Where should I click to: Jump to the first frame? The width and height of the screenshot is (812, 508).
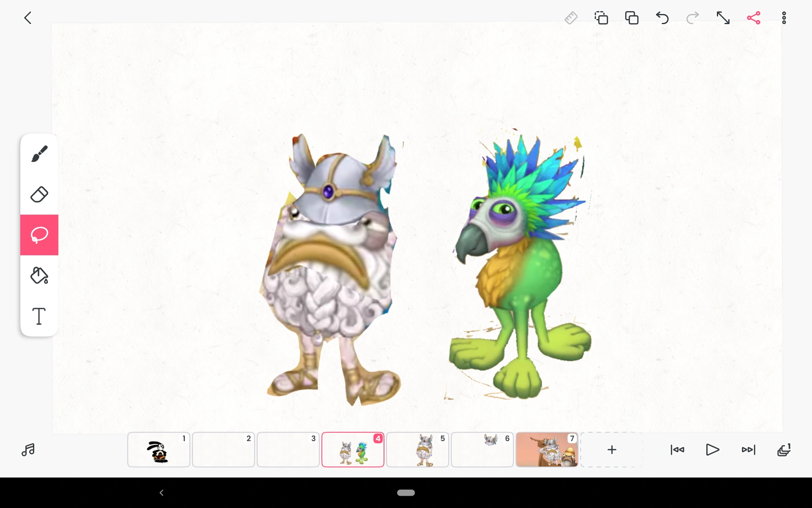click(x=677, y=450)
